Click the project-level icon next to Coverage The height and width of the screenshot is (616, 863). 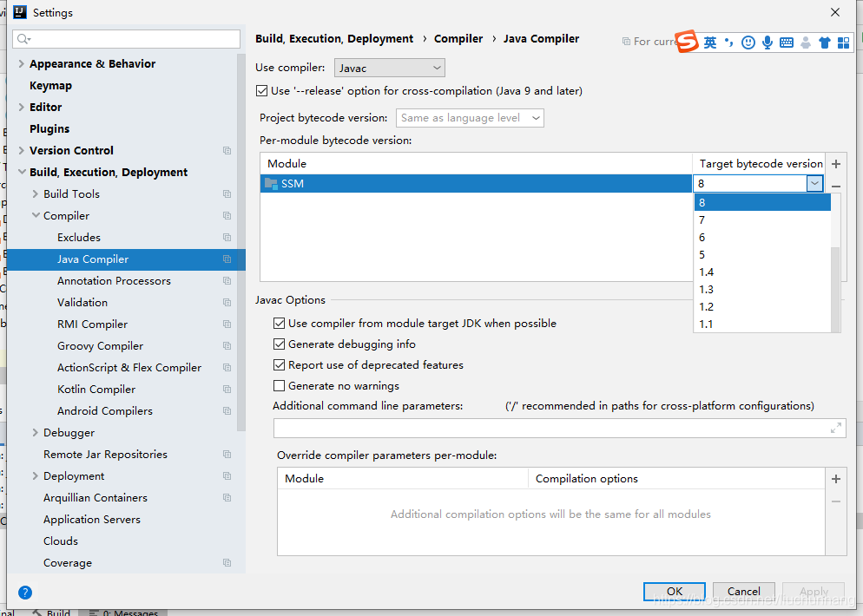coord(227,563)
